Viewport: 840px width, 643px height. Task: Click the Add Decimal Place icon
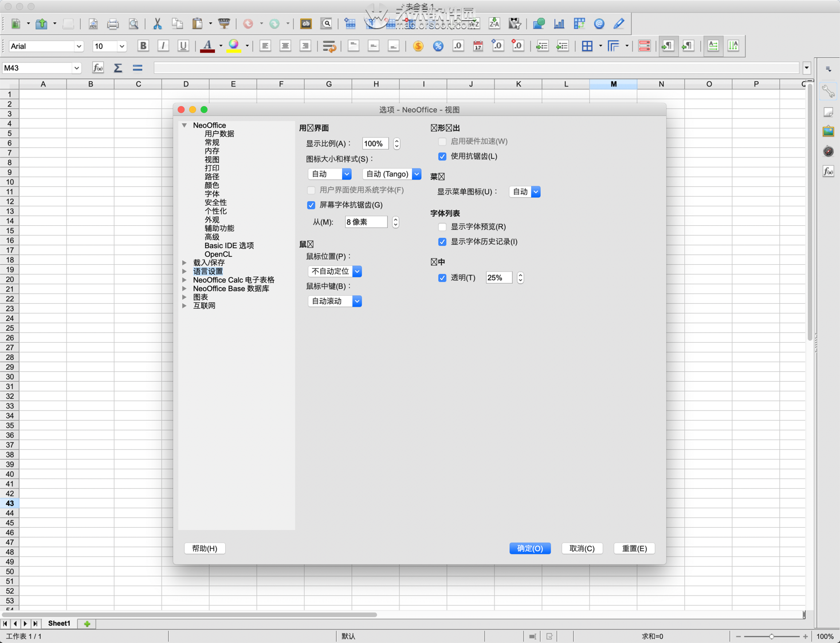tap(497, 46)
